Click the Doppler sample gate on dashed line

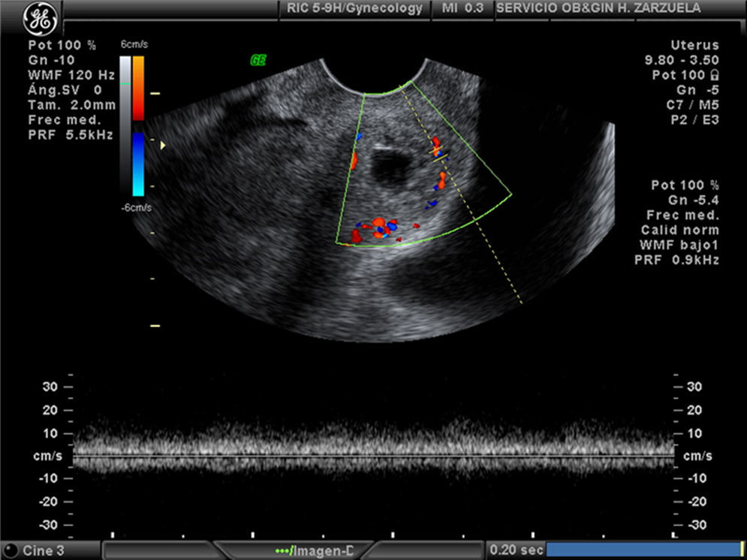[438, 154]
